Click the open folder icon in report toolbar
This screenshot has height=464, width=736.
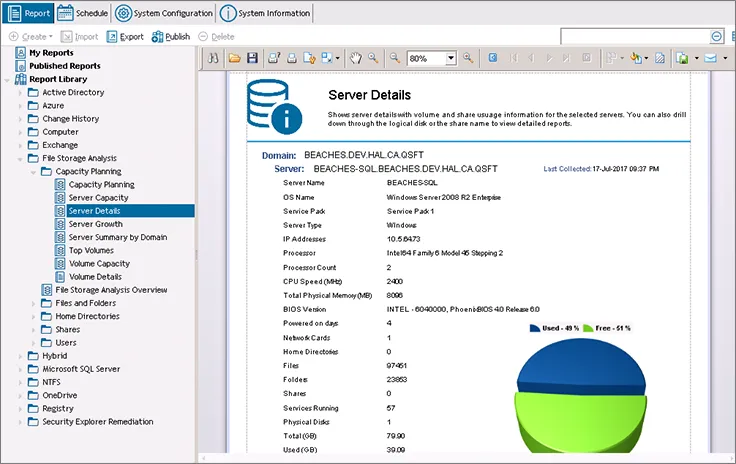pyautogui.click(x=235, y=58)
